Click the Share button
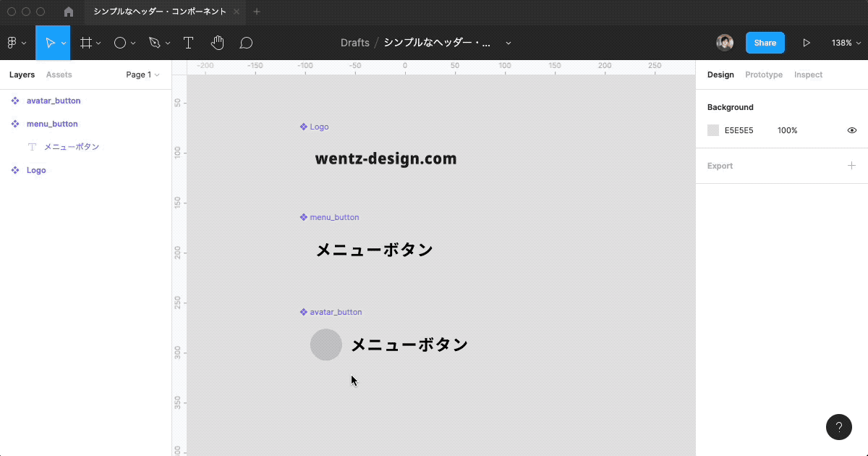The width and height of the screenshot is (868, 456). click(x=765, y=43)
